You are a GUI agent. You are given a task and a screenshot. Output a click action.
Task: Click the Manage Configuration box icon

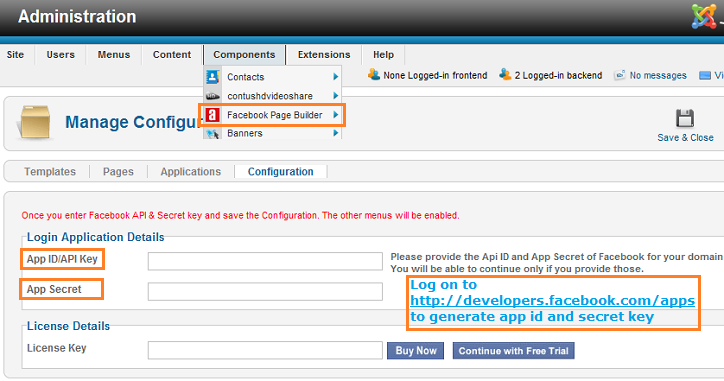coord(35,122)
